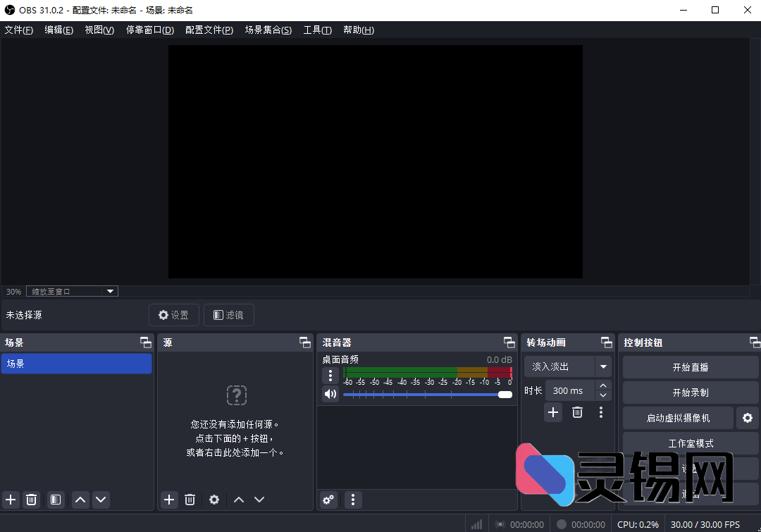Open the 淡入淡出 transition dropdown
The width and height of the screenshot is (761, 532).
click(603, 366)
